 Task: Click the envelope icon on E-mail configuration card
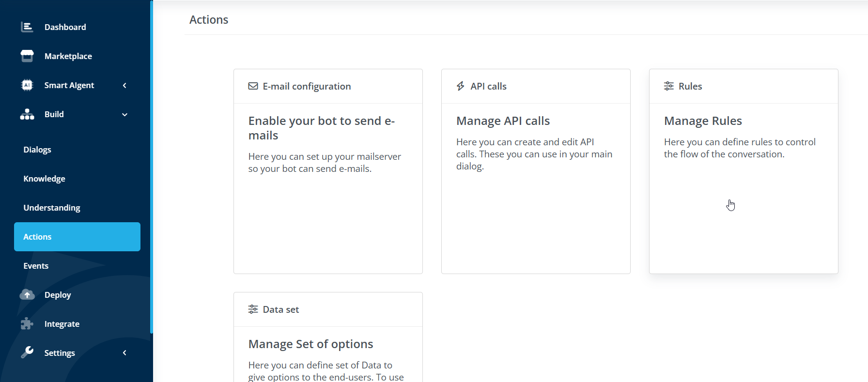tap(253, 86)
